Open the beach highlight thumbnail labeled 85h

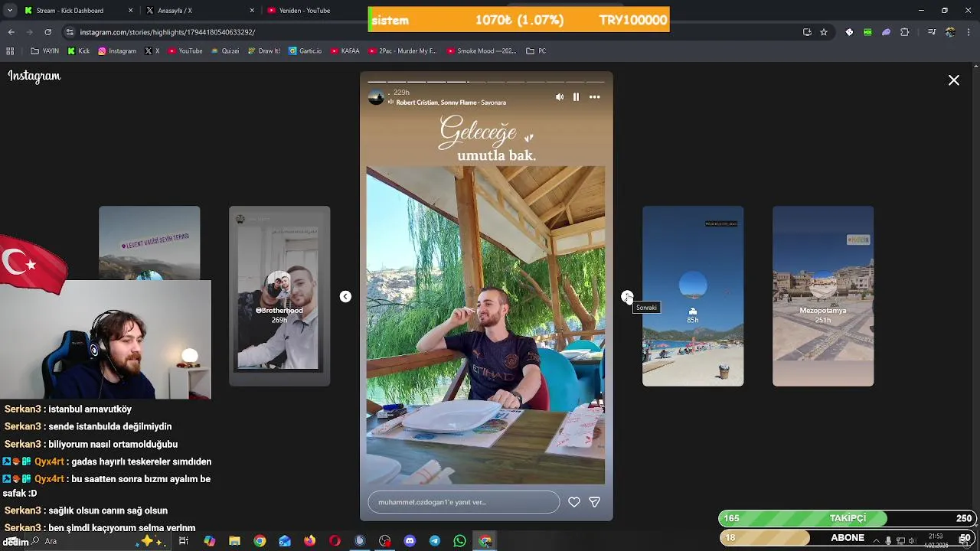click(693, 296)
